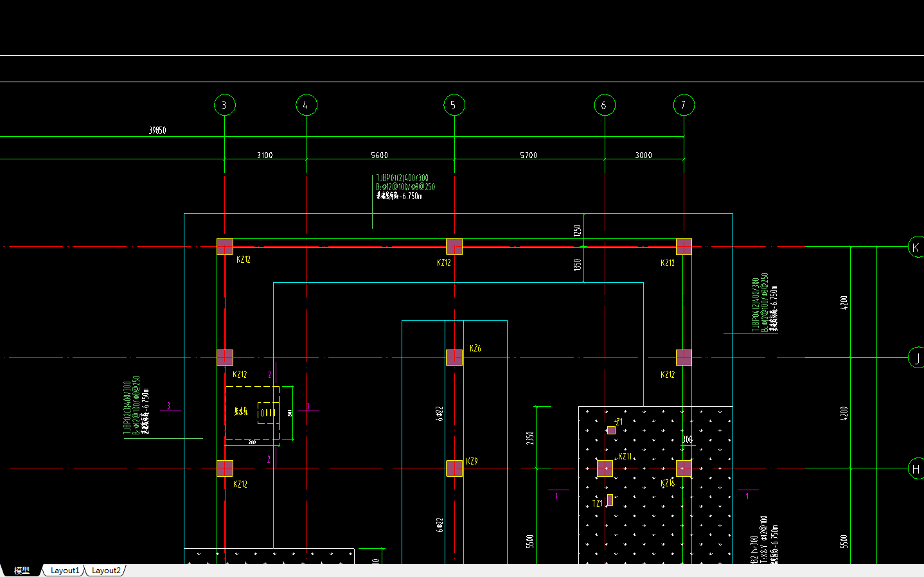Image resolution: width=924 pixels, height=577 pixels.
Task: Select grid axis bubble lettered J
Action: (916, 358)
